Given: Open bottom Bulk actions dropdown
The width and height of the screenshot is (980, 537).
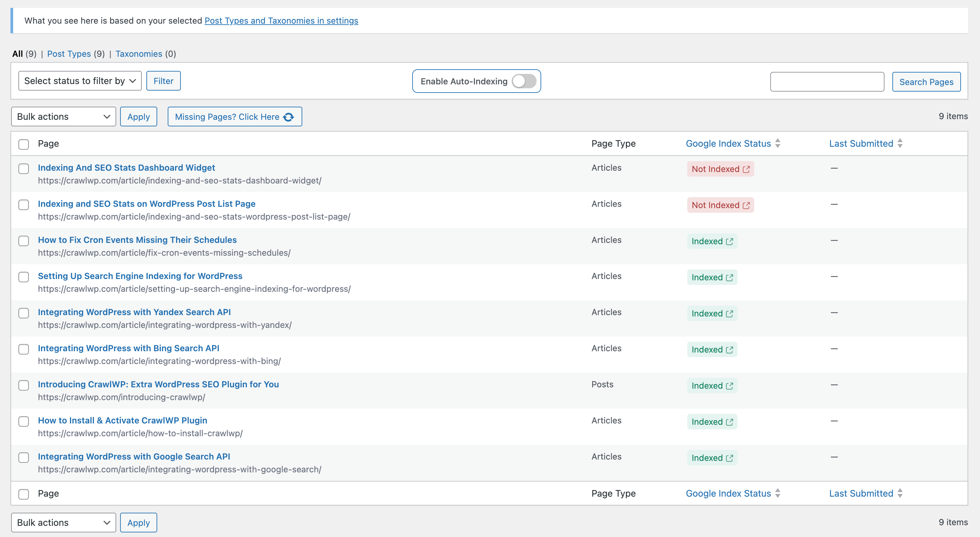Looking at the screenshot, I should [64, 523].
